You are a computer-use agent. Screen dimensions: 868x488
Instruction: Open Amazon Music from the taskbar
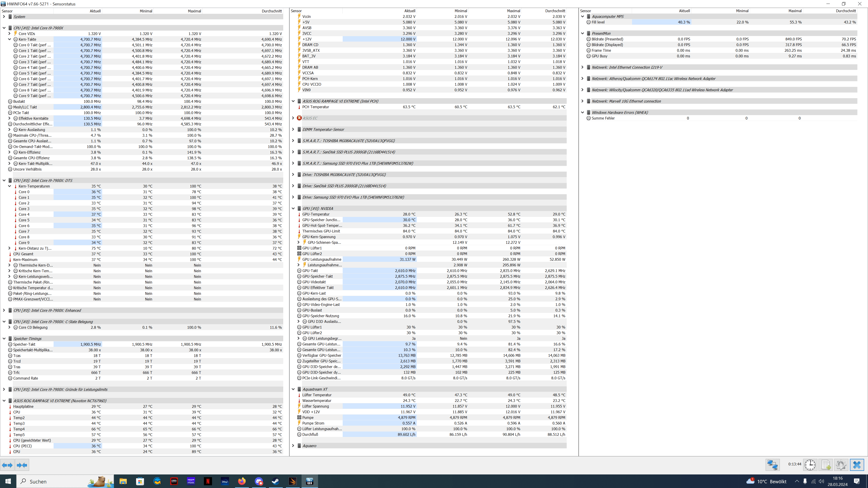tap(191, 481)
